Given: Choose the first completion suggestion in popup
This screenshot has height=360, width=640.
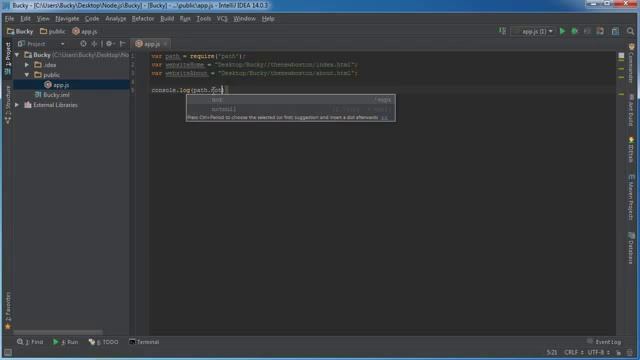Looking at the screenshot, I should pos(291,100).
